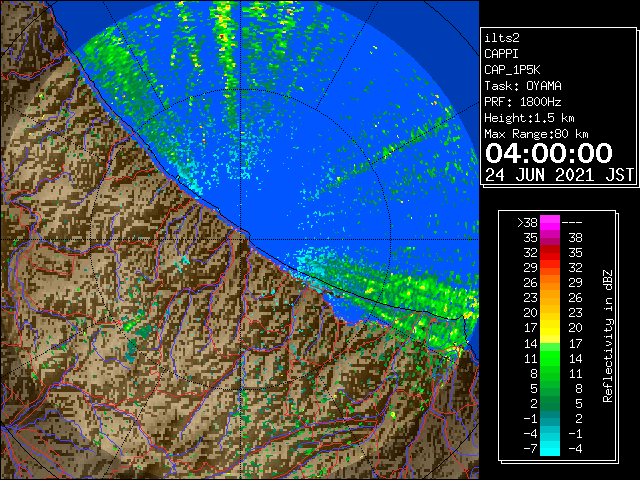Viewport: 640px width, 480px height.
Task: Click the 'PRF: 1800Hz' value
Action: pyautogui.click(x=523, y=102)
